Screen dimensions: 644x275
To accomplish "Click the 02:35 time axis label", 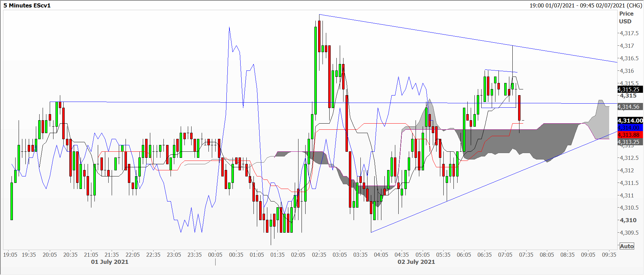I will click(x=319, y=255).
